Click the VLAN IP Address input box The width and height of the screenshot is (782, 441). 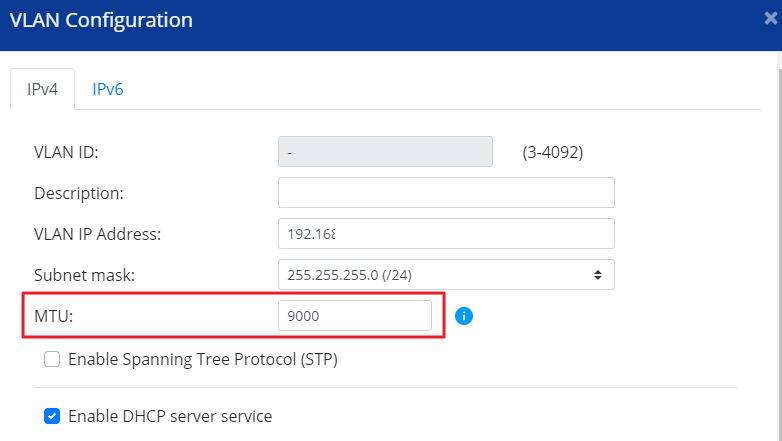[x=445, y=234]
